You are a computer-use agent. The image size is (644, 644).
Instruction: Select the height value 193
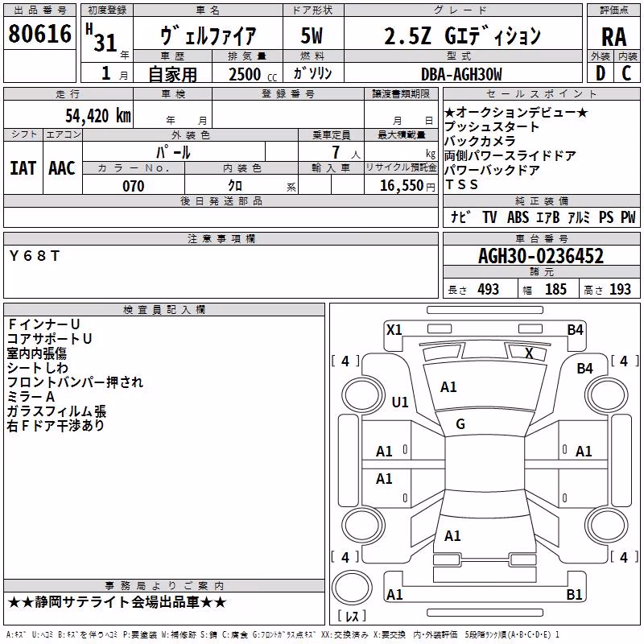620,289
